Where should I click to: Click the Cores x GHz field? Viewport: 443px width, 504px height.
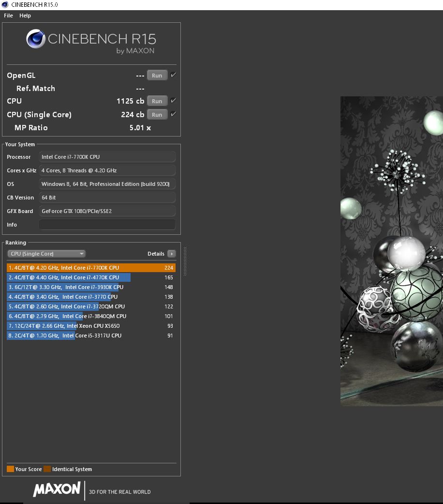click(107, 170)
